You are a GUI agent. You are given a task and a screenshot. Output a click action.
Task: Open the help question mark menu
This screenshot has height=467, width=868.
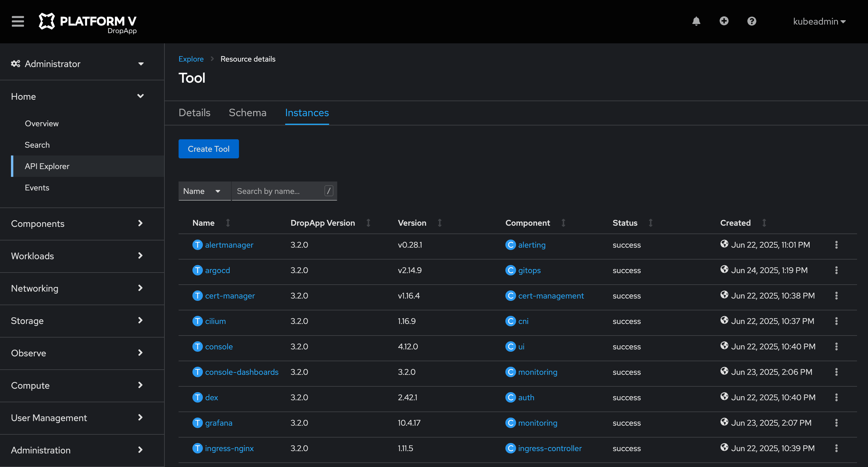[x=752, y=21]
